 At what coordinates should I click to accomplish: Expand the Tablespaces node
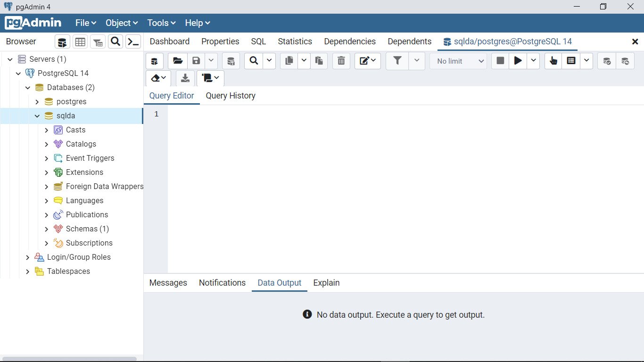[28, 271]
